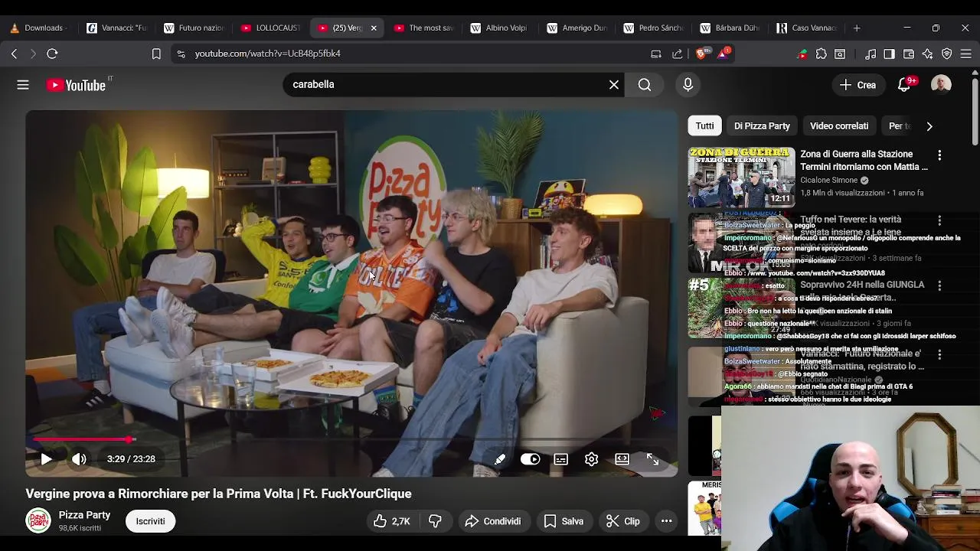Viewport: 980px width, 551px height.
Task: Switch to the Albino Volpi tab
Action: tap(499, 28)
